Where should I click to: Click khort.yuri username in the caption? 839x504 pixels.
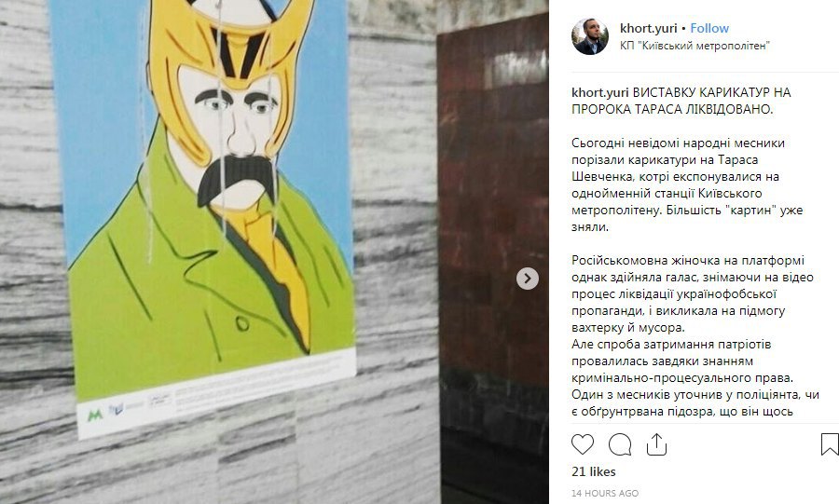point(599,92)
